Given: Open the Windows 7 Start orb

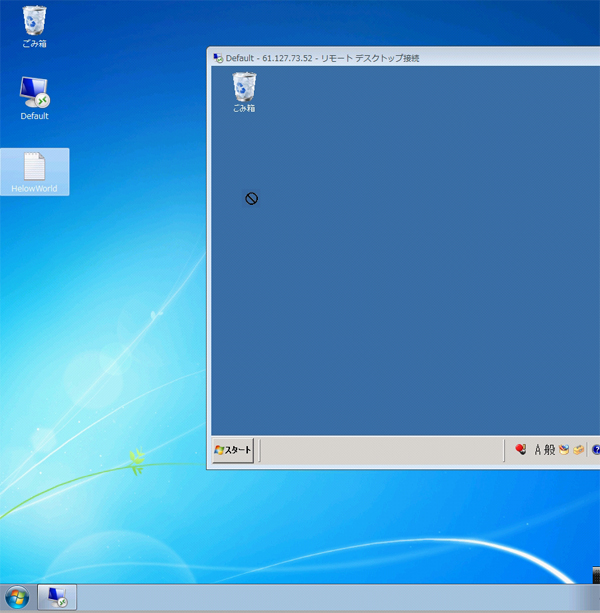Looking at the screenshot, I should [x=17, y=598].
